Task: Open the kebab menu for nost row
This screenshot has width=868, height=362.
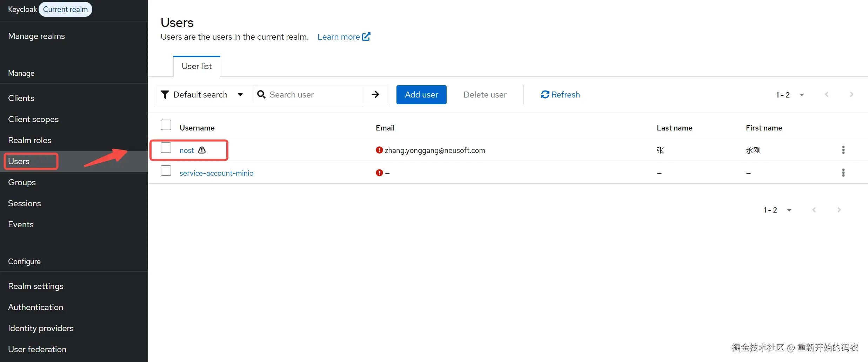Action: click(x=843, y=150)
